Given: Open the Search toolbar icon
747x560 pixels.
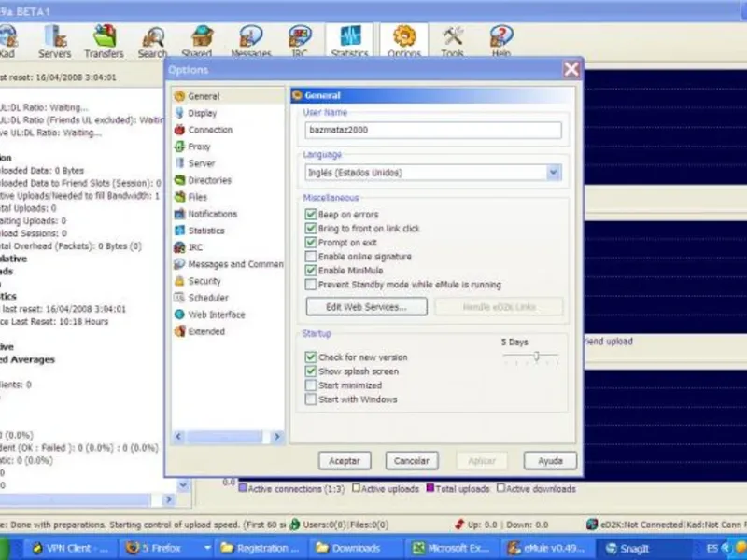Looking at the screenshot, I should pyautogui.click(x=153, y=41).
